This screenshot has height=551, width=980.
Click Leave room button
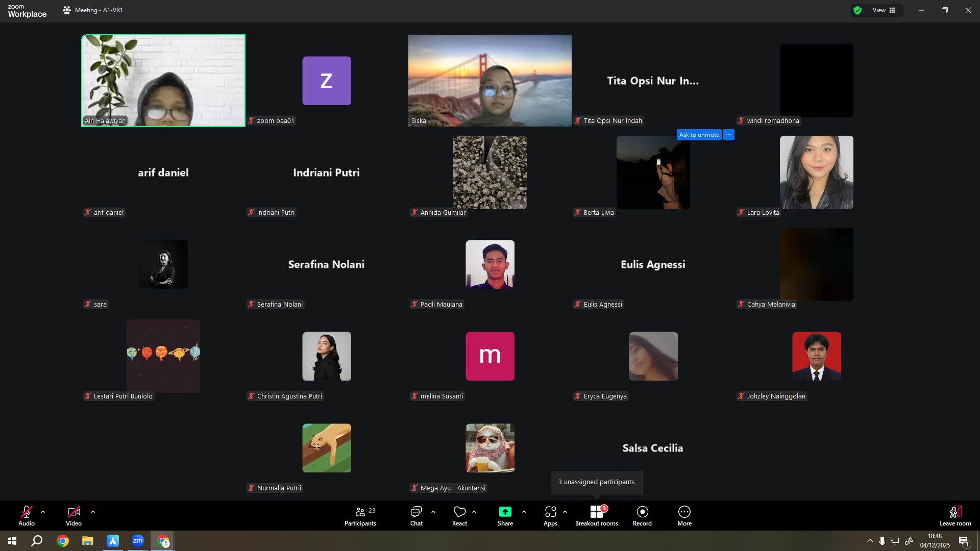955,515
